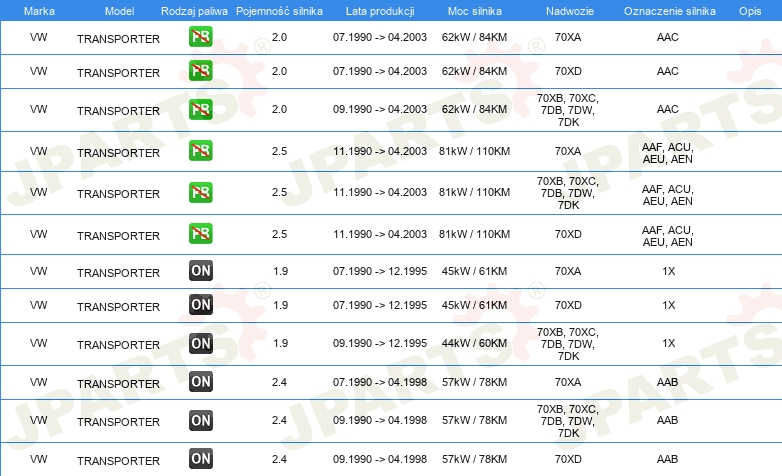Click the petrol icon in the 2.0 70XD row
Image resolution: width=782 pixels, height=476 pixels.
[200, 71]
